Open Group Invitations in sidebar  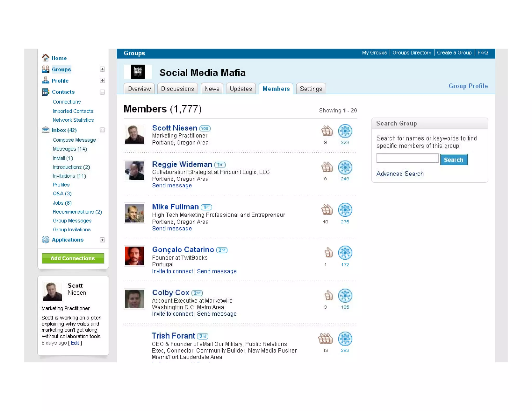(72, 229)
